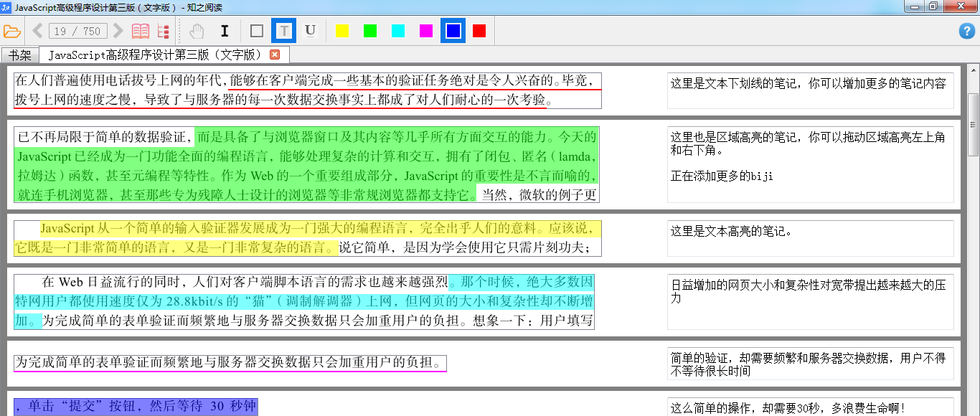Switch to the 书架 tab
Image resolution: width=980 pixels, height=416 pixels.
pyautogui.click(x=20, y=55)
